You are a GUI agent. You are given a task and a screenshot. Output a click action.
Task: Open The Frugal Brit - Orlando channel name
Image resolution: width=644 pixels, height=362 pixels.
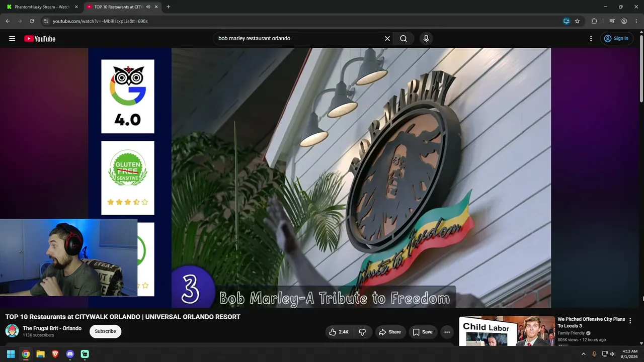coord(52,328)
